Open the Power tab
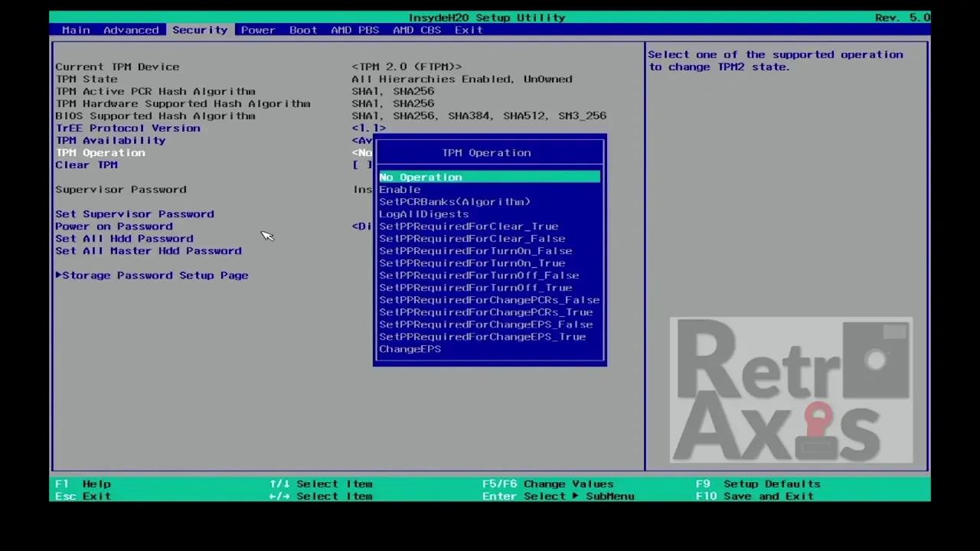 pos(257,30)
